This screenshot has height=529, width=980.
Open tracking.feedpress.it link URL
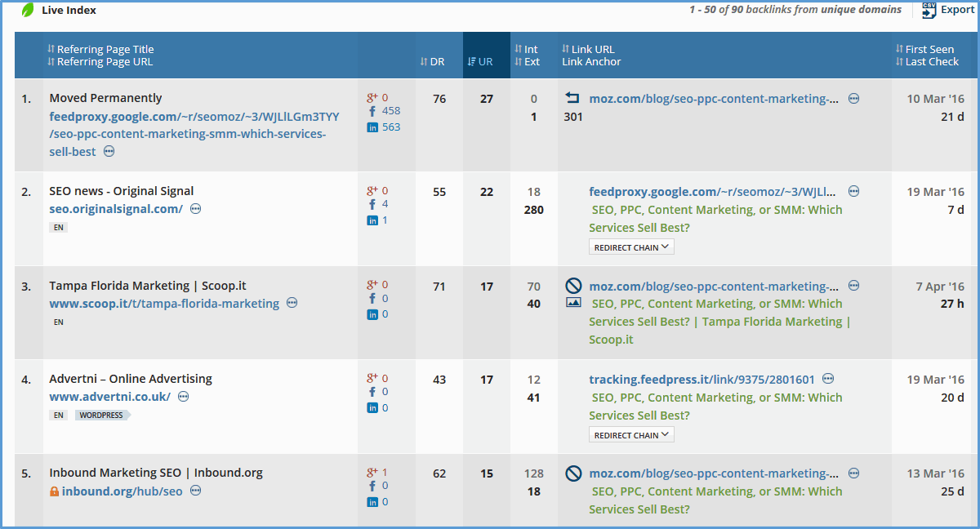tap(702, 380)
